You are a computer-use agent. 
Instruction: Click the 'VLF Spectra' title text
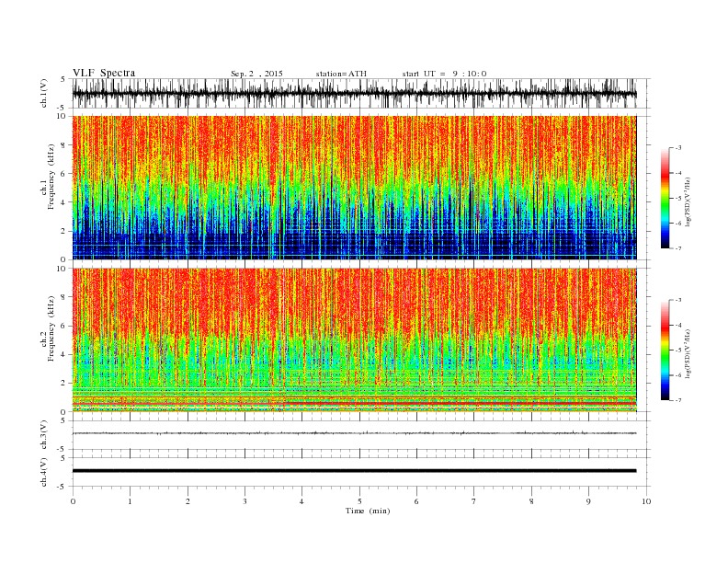click(x=104, y=73)
